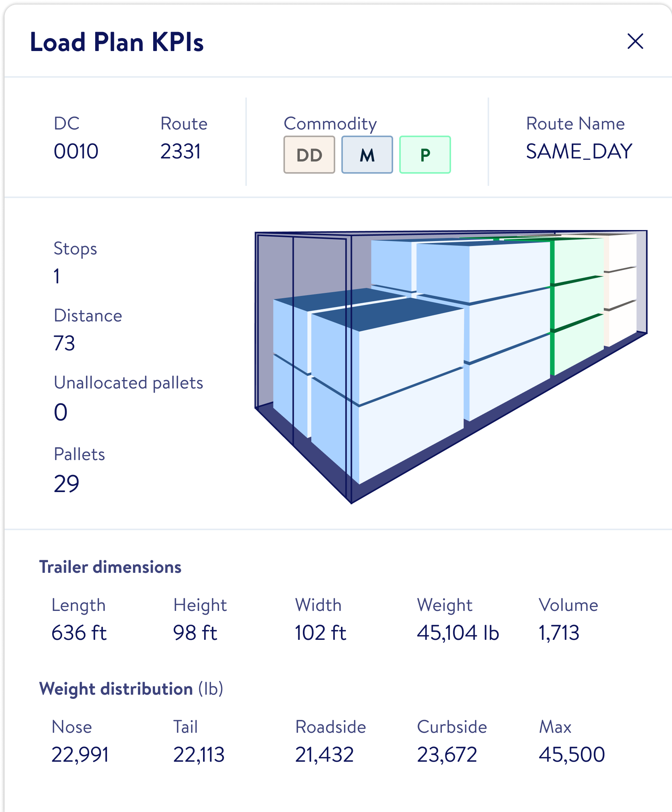The image size is (672, 812).
Task: Select the Max weight value 45,500
Action: coord(571,754)
